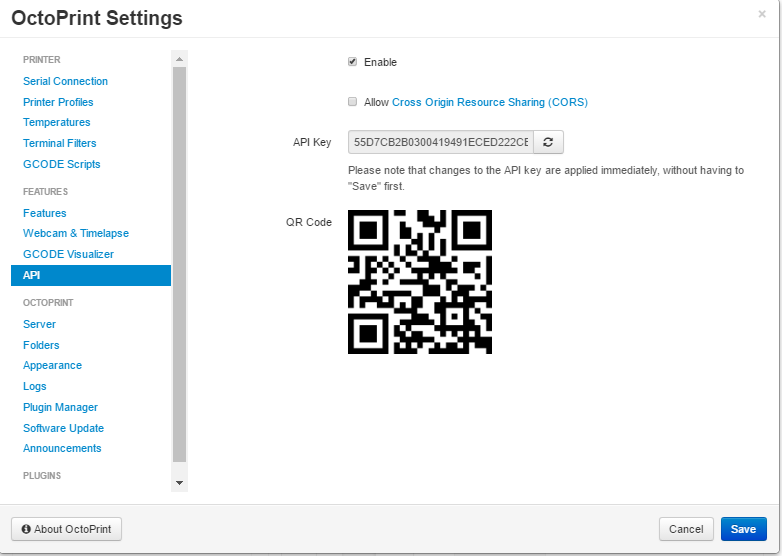The image size is (782, 556).
Task: Close the OctoPrint Settings dialog
Action: (x=762, y=14)
